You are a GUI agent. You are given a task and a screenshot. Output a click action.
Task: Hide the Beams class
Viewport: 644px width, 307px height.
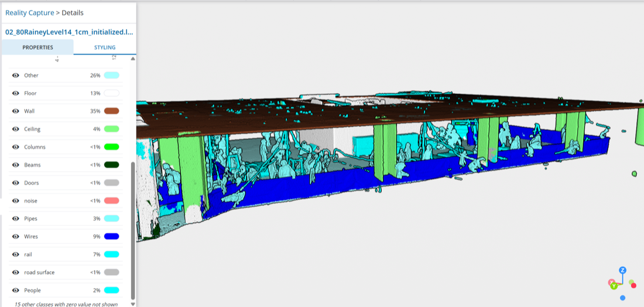(x=16, y=165)
